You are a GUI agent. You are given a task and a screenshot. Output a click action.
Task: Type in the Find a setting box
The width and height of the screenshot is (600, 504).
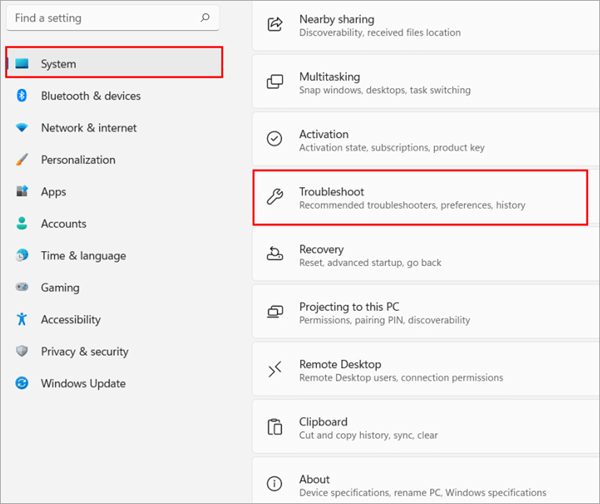tap(100, 18)
